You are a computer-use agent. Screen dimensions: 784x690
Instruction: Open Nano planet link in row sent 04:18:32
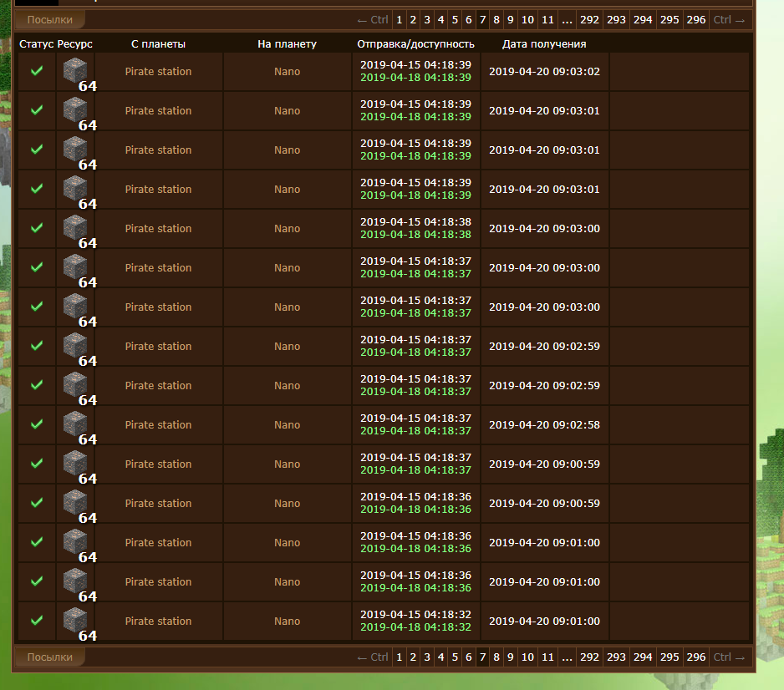(287, 622)
